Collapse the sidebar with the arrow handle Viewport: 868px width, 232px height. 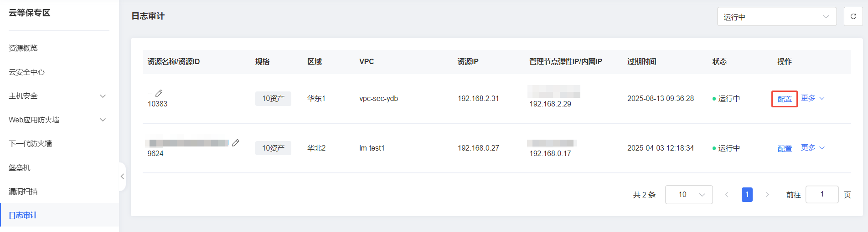(x=122, y=177)
